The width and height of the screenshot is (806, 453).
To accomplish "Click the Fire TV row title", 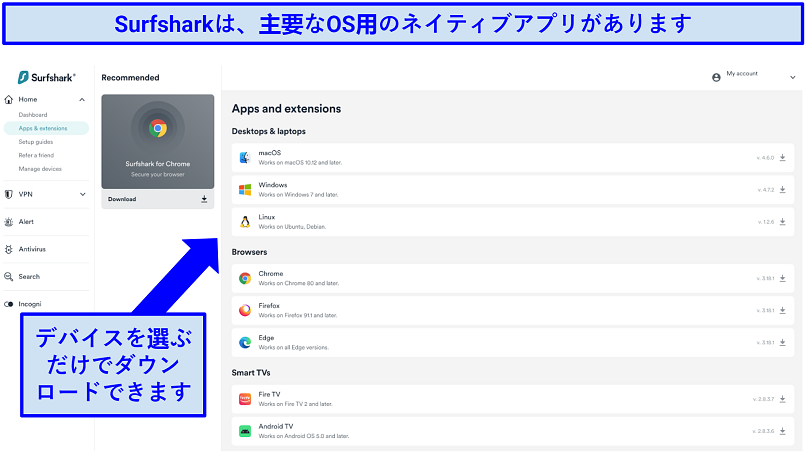I will pyautogui.click(x=269, y=394).
